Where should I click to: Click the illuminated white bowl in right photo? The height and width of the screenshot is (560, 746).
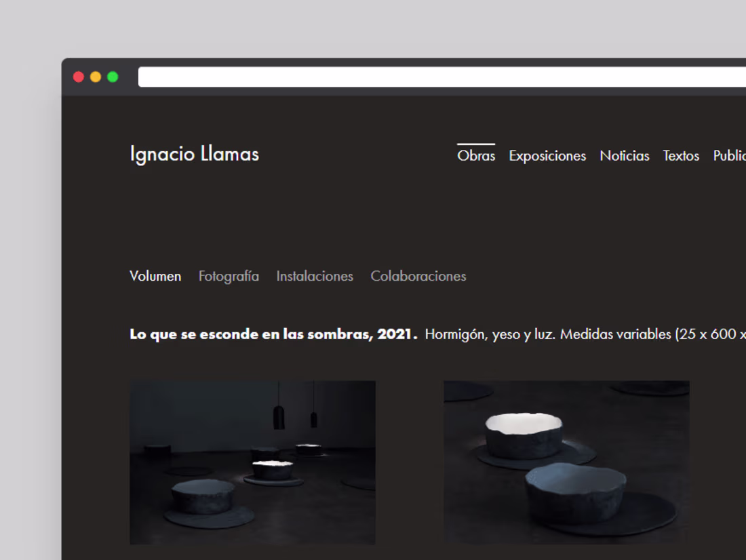(524, 436)
